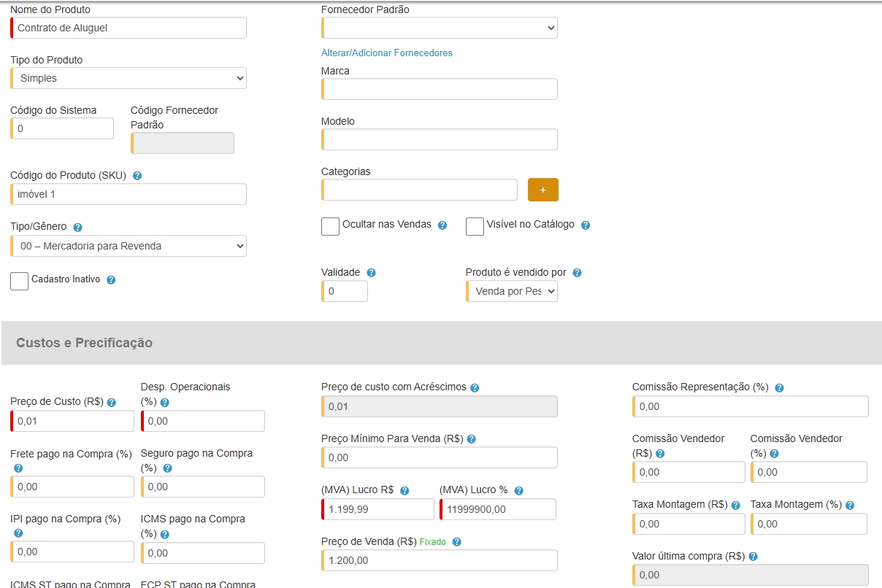Click help icon next to Código do Produto (SKU)
Screen dimensions: 882x588
click(x=137, y=176)
